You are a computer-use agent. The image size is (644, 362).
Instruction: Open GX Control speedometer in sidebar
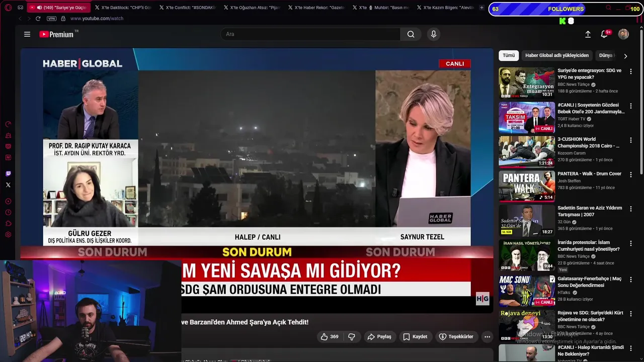point(8,124)
